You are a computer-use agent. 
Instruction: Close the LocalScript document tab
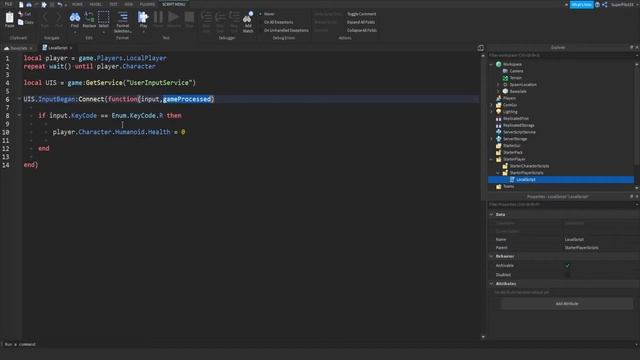coord(71,48)
